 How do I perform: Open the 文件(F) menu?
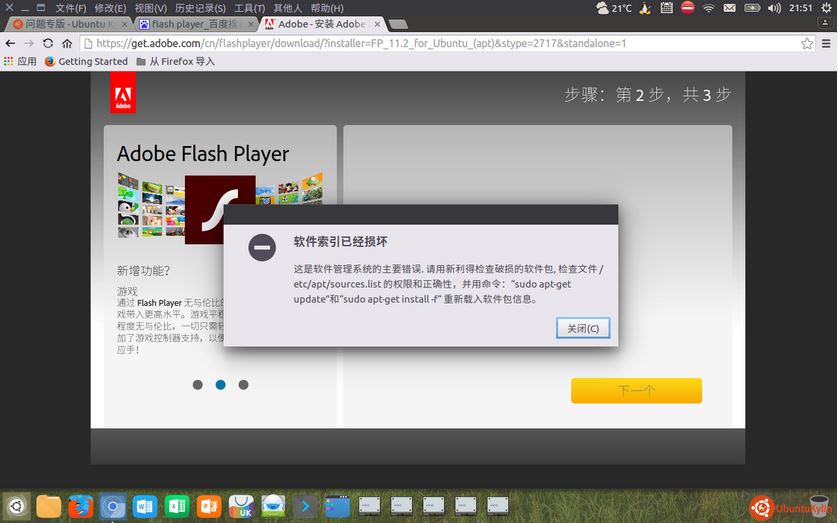[x=71, y=8]
